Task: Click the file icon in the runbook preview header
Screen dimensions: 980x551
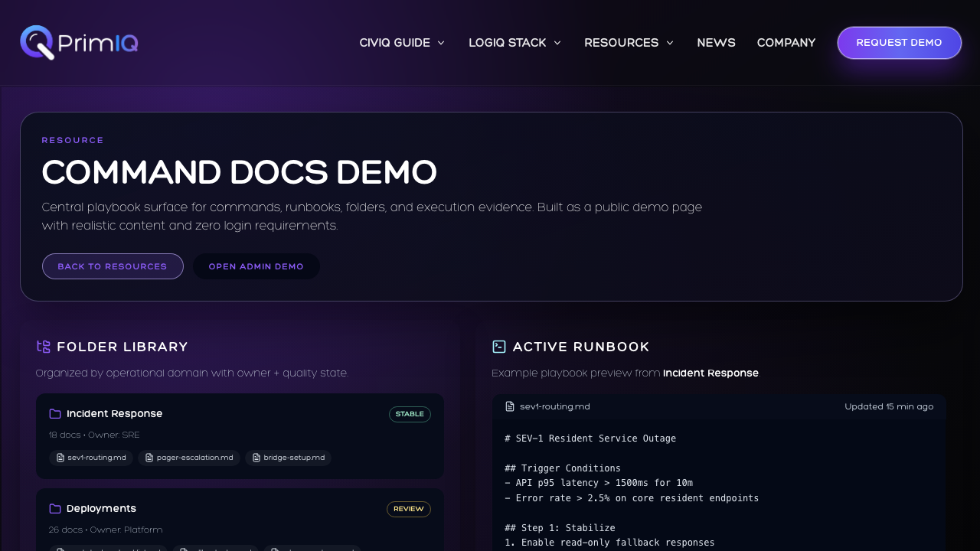Action: point(509,406)
